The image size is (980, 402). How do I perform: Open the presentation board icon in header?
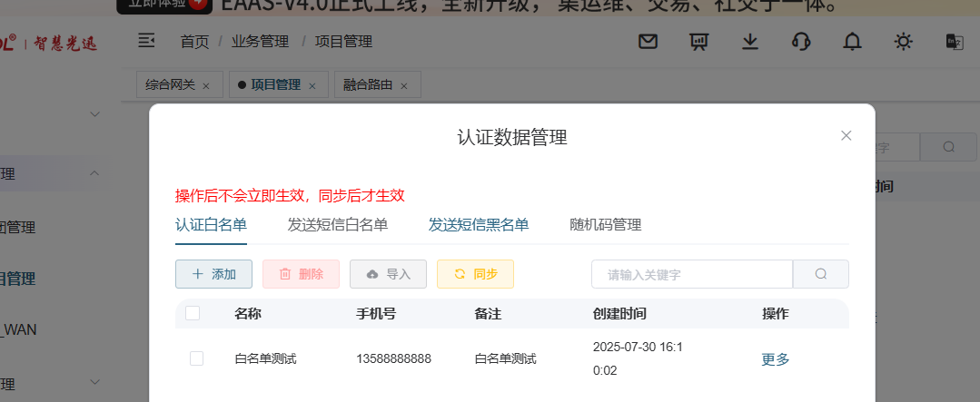[698, 42]
